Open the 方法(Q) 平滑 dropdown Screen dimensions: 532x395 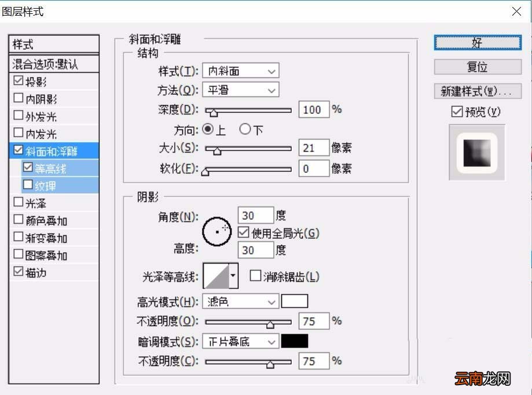click(x=241, y=90)
